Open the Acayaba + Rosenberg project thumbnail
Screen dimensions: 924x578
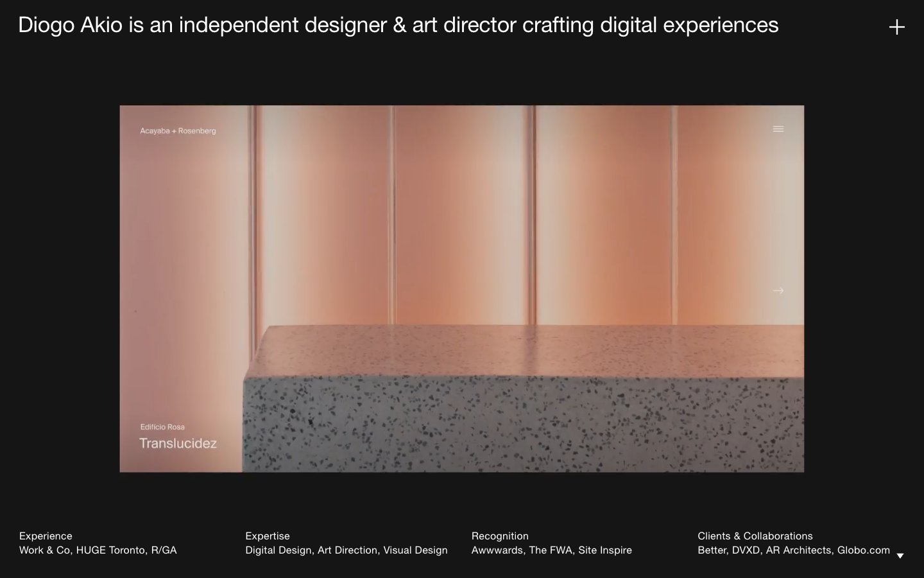point(462,289)
